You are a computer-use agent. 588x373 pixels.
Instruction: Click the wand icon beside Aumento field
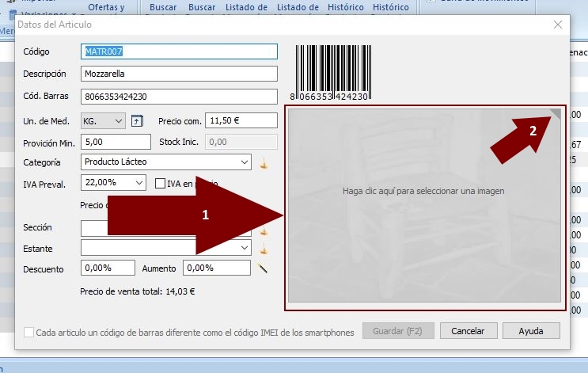click(x=263, y=268)
